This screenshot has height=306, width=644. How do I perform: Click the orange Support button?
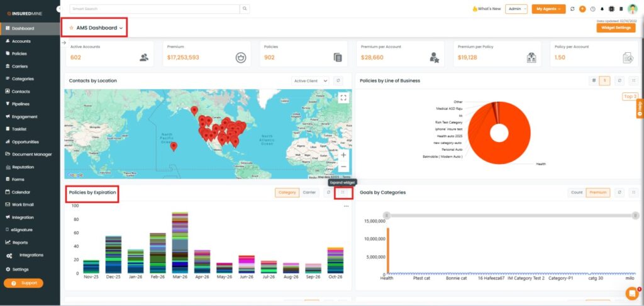tap(23, 283)
